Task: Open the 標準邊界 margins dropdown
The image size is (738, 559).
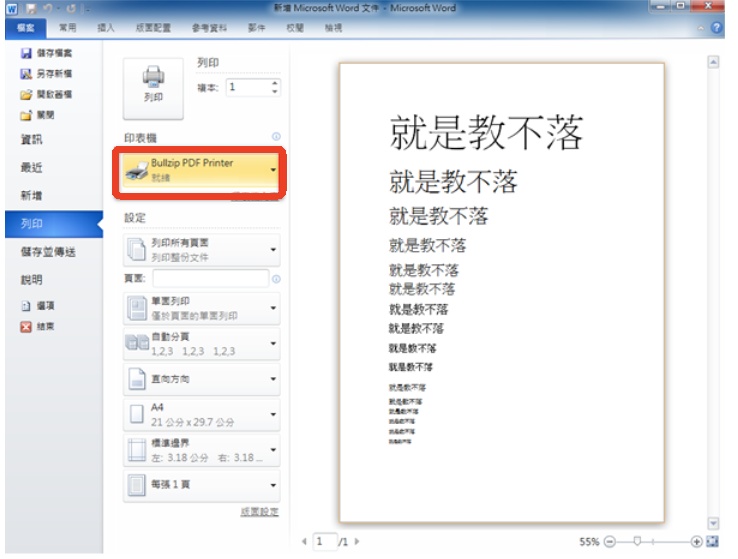Action: pyautogui.click(x=201, y=450)
